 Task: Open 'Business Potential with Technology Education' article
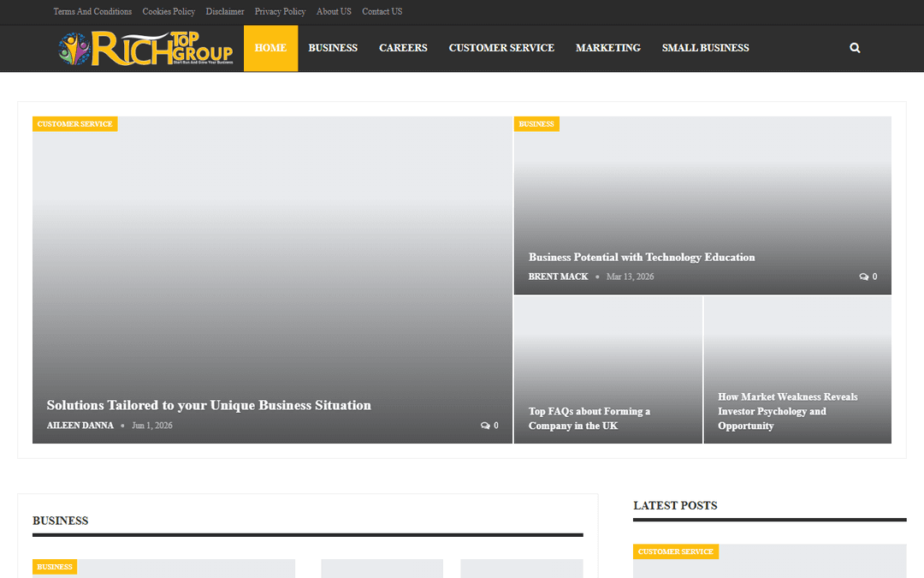pyautogui.click(x=641, y=257)
